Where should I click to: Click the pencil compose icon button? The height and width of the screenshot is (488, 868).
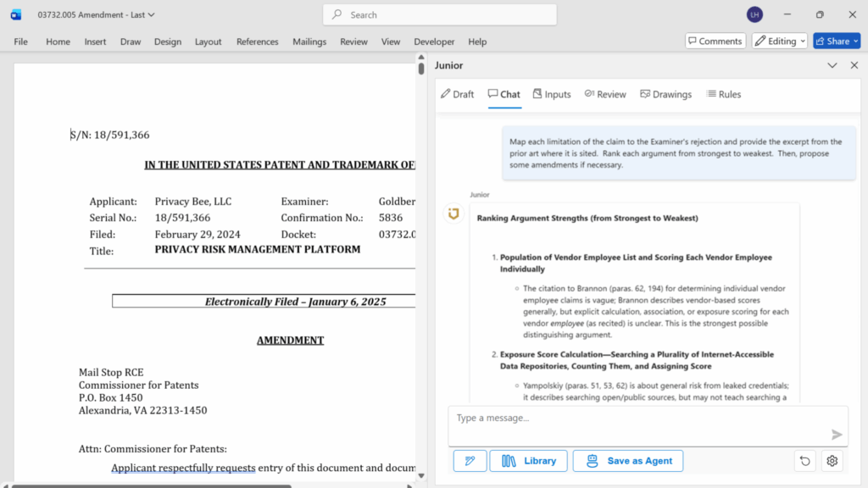[x=470, y=461]
